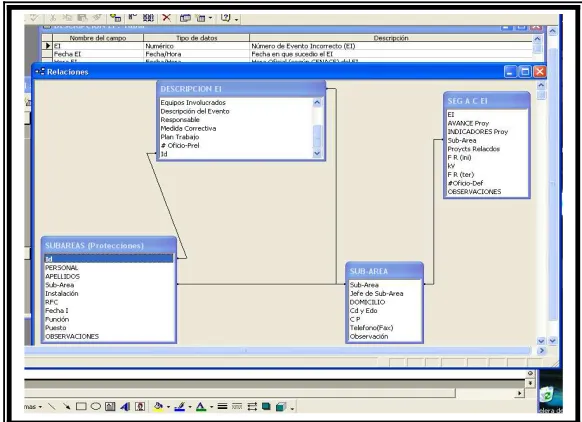582x422 pixels.
Task: Select the Oval shape tool
Action: click(x=96, y=406)
